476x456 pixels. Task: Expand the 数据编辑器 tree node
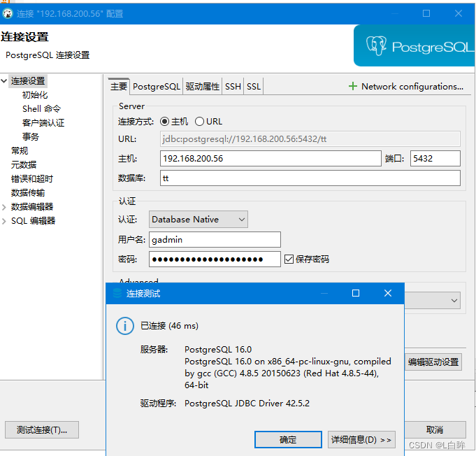pos(4,207)
